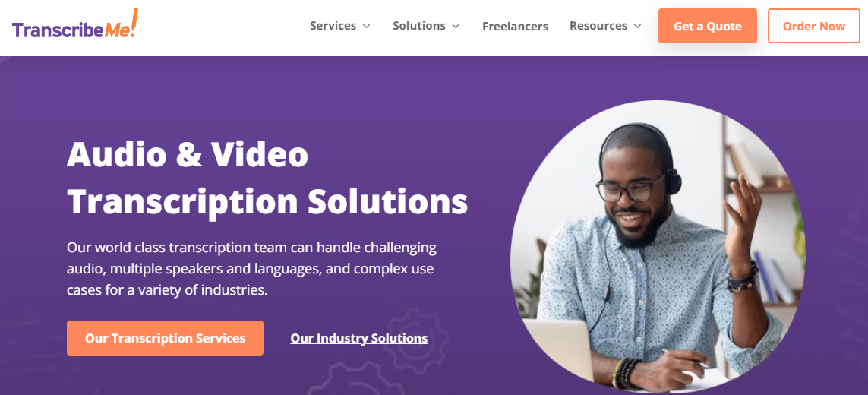Click the orange exclamation mark in the logo
Image resolution: width=868 pixels, height=395 pixels.
pyautogui.click(x=133, y=22)
